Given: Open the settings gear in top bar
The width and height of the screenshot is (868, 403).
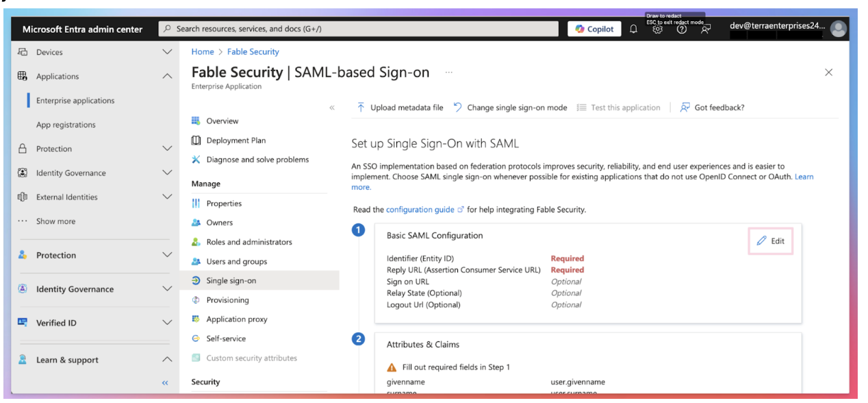Looking at the screenshot, I should point(658,29).
